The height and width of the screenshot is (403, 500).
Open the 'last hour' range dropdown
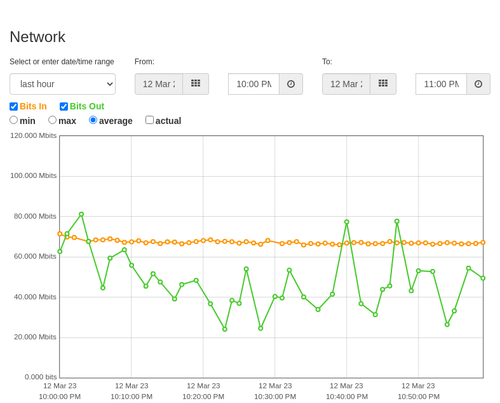(63, 84)
